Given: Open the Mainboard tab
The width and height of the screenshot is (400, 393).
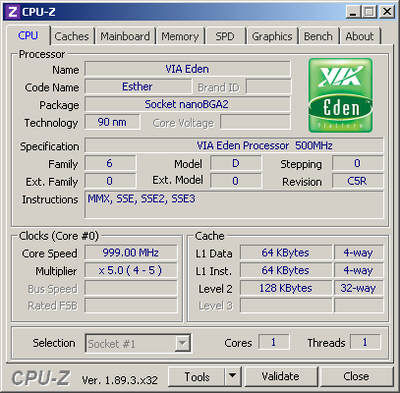Looking at the screenshot, I should click(125, 36).
